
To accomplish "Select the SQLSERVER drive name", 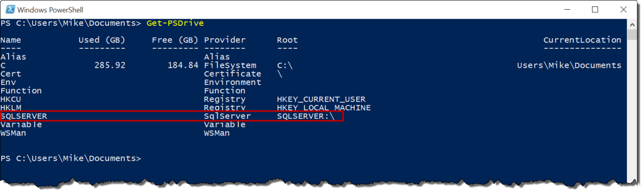I will coord(24,116).
